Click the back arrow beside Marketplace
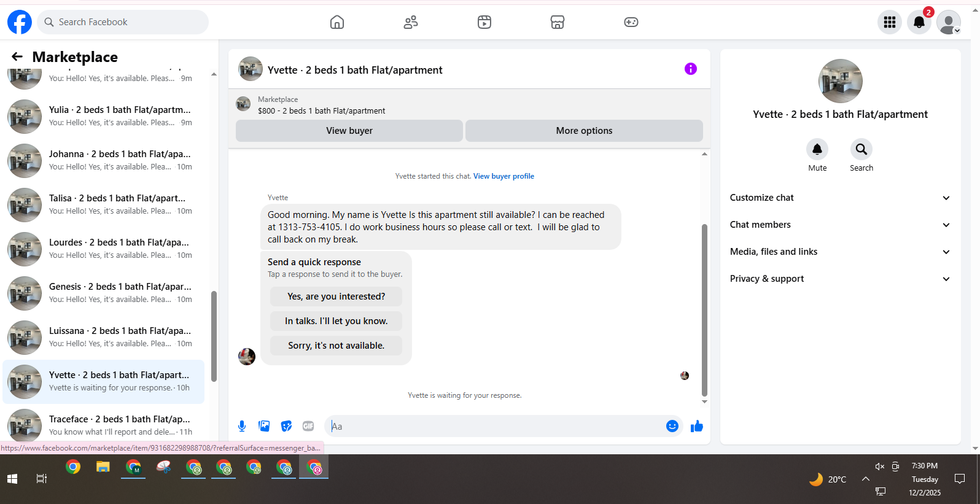The height and width of the screenshot is (504, 980). click(x=17, y=56)
